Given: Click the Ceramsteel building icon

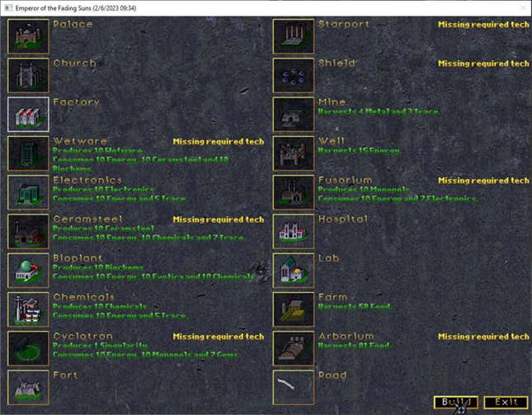Looking at the screenshot, I should point(28,231).
